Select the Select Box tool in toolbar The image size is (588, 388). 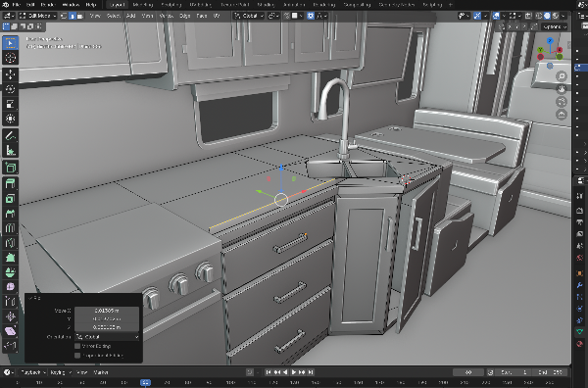point(10,43)
